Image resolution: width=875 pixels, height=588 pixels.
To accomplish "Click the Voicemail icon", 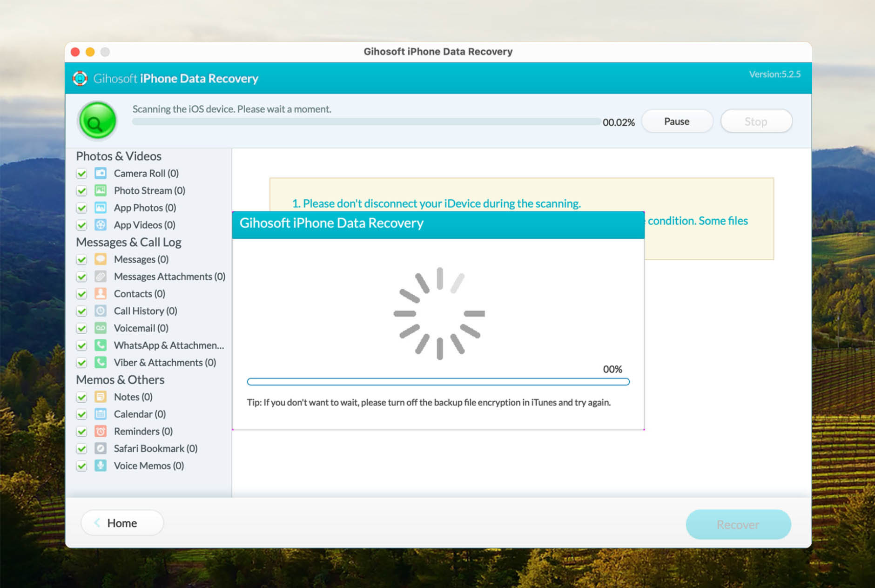I will pos(100,328).
